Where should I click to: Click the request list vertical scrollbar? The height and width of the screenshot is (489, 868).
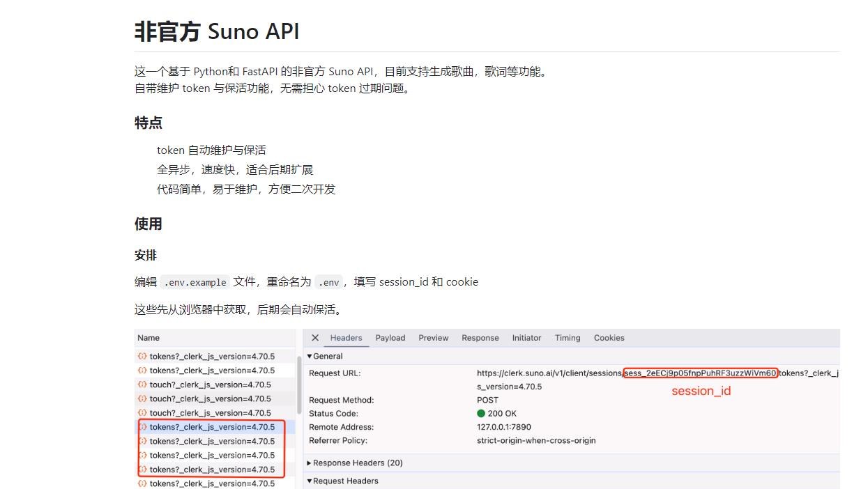(x=300, y=385)
